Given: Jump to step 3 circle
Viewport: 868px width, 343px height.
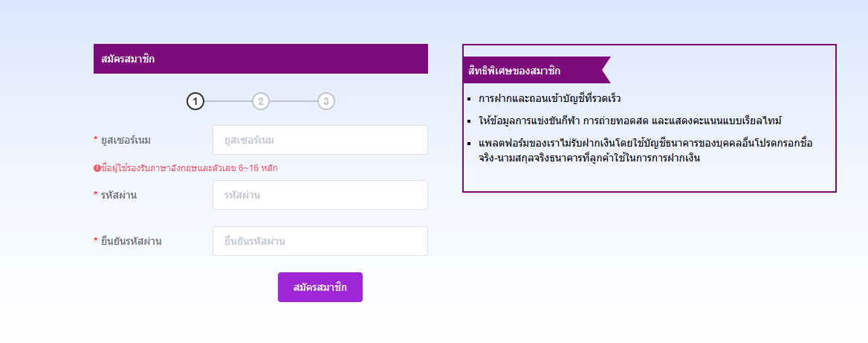Looking at the screenshot, I should coord(326,101).
